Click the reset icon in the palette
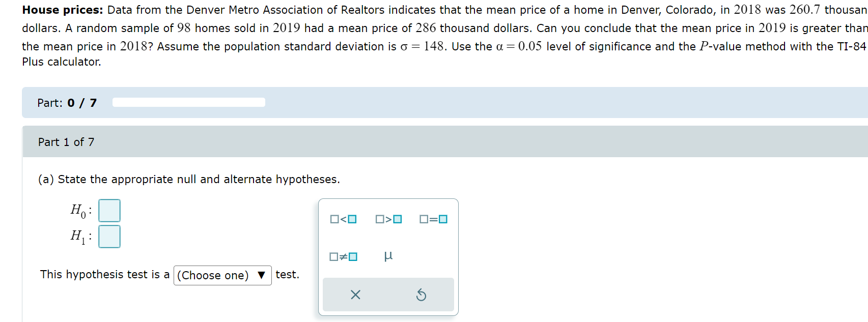The height and width of the screenshot is (322, 868). coord(421,295)
